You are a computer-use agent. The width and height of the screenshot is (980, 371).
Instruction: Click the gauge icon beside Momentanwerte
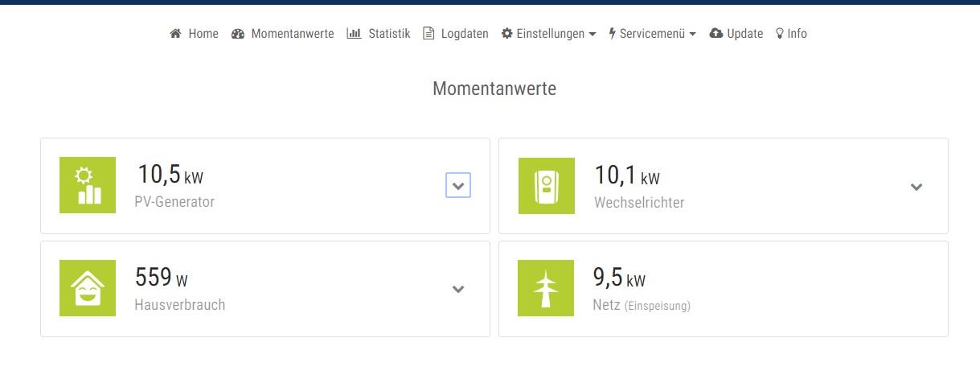238,34
